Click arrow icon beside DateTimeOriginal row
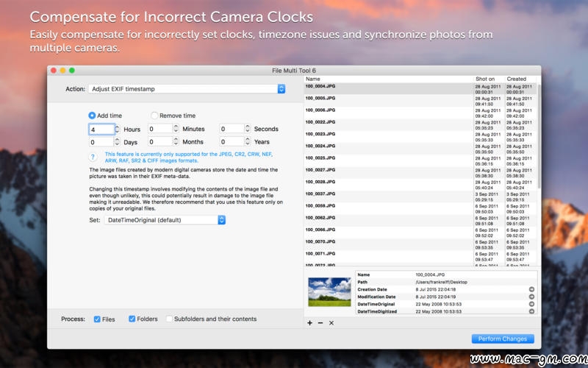The height and width of the screenshot is (368, 588). click(x=531, y=304)
